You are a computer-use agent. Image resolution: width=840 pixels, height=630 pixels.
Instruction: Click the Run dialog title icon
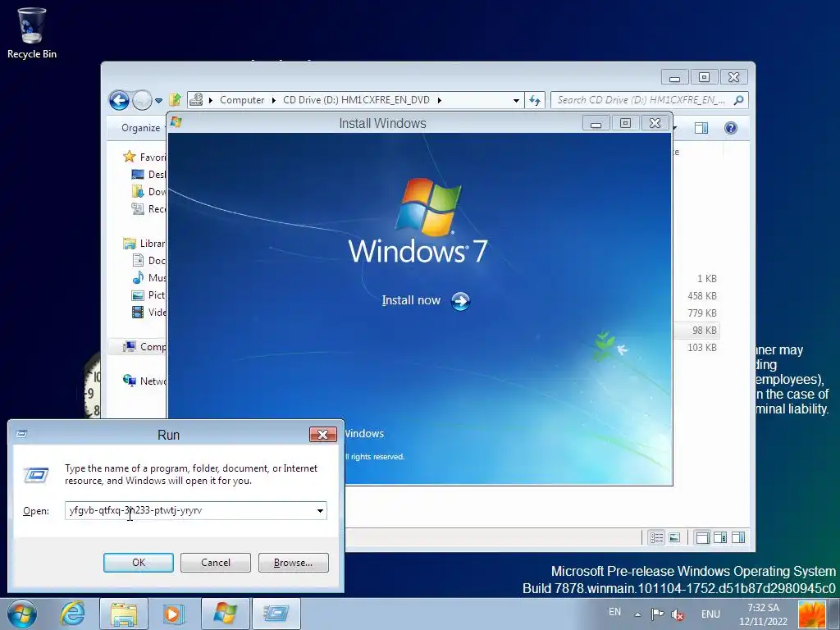(x=21, y=435)
